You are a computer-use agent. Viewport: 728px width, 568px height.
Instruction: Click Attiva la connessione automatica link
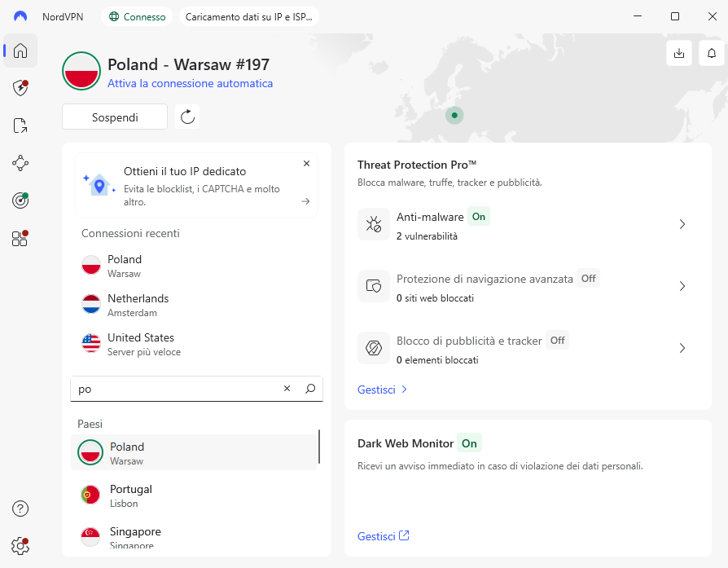tap(191, 83)
